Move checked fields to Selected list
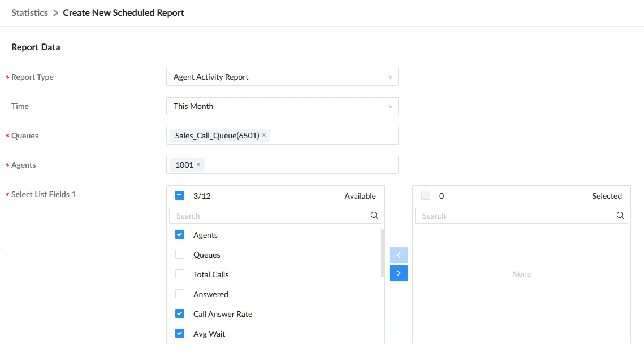 (399, 273)
